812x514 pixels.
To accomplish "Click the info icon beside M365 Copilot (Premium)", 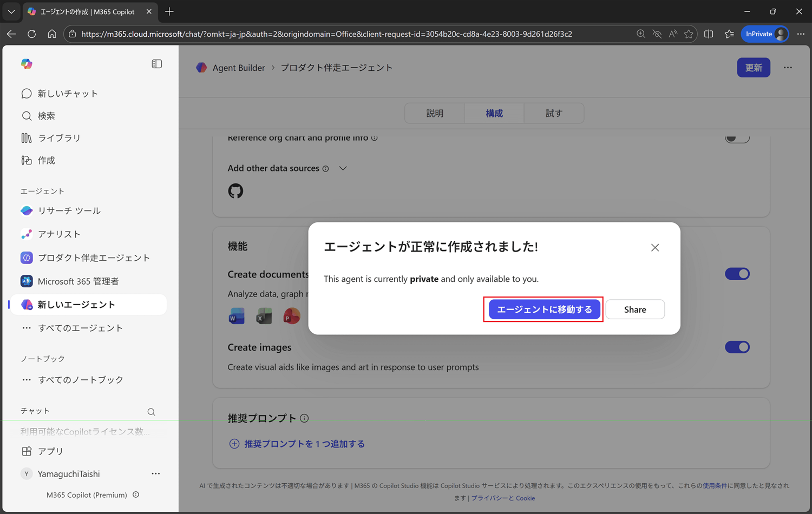I will (136, 495).
